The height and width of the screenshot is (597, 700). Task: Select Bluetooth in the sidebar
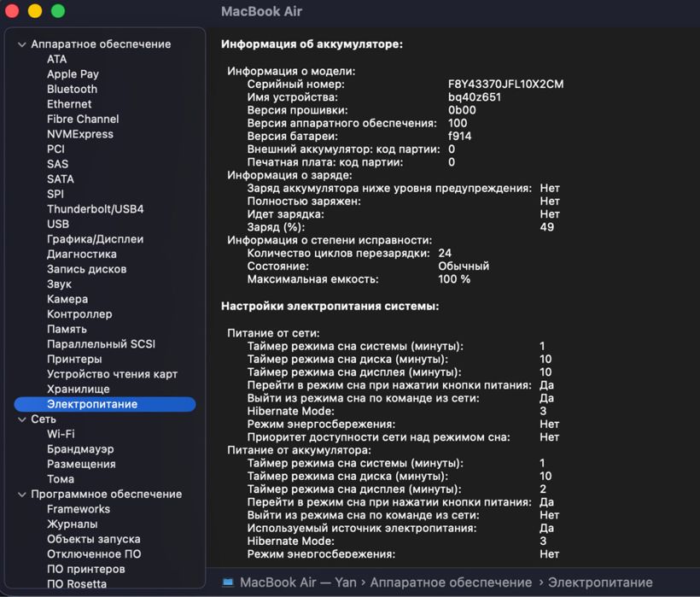tap(72, 89)
